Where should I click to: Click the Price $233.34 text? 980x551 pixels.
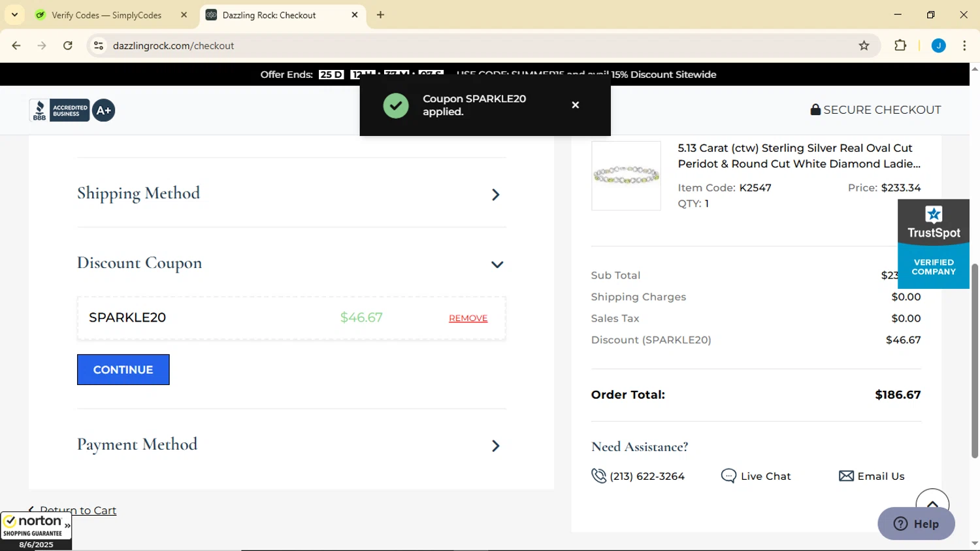(885, 188)
